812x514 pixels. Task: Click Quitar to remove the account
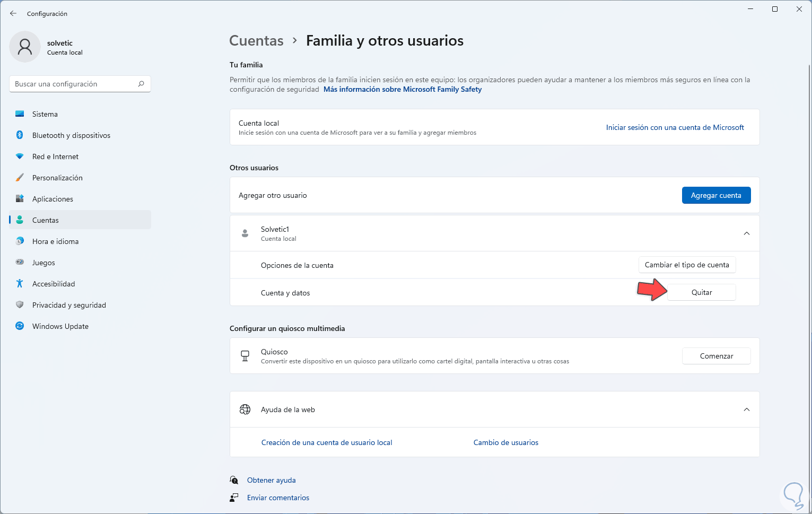(x=701, y=292)
